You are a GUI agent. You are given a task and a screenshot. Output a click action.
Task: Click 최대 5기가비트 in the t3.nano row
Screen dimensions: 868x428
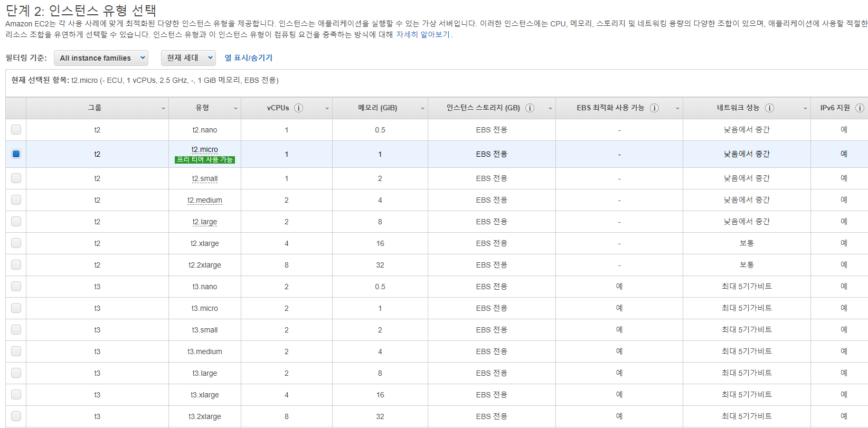[x=747, y=287]
